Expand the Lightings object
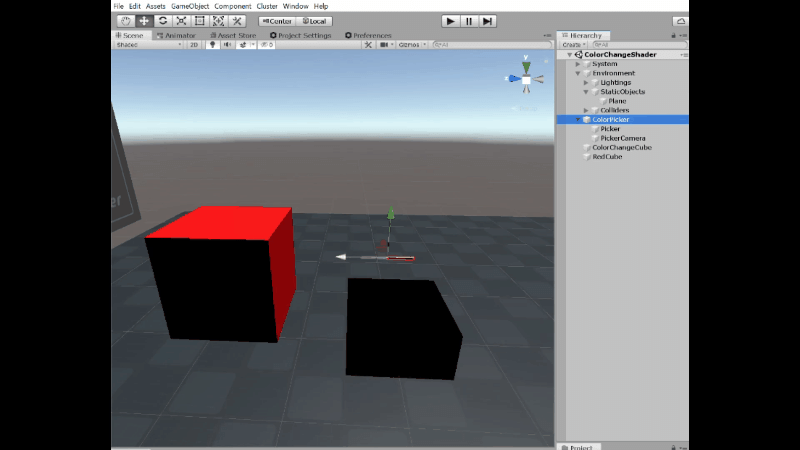Screen dimensions: 800x450 point(586,83)
